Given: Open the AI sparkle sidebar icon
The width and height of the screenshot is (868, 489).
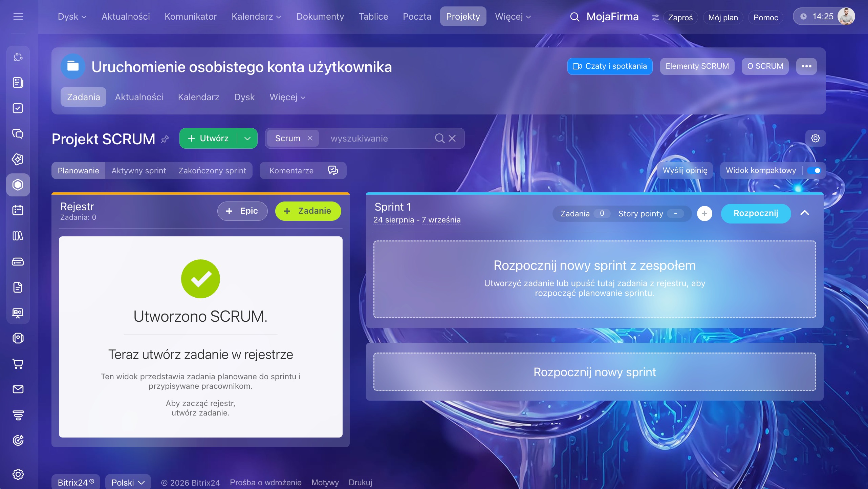Looking at the screenshot, I should 18,159.
